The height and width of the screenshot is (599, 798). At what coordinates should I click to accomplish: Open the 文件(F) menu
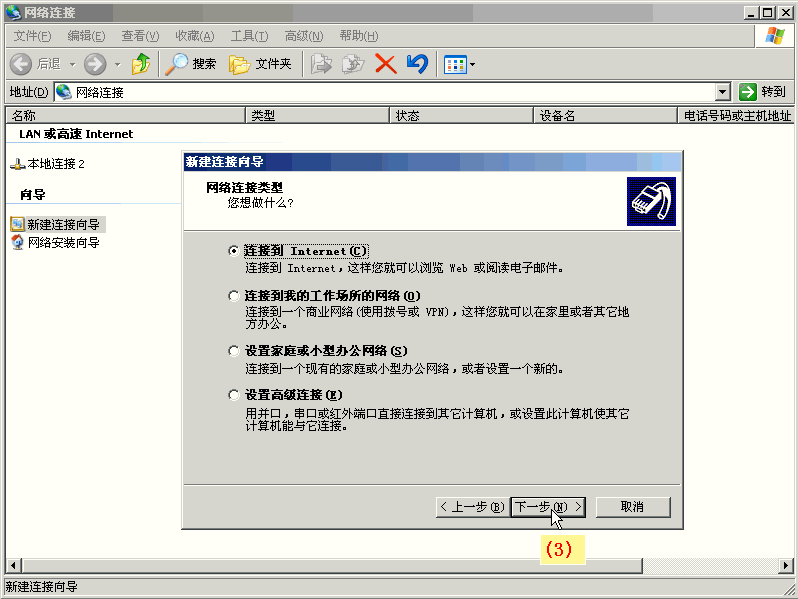[x=32, y=36]
